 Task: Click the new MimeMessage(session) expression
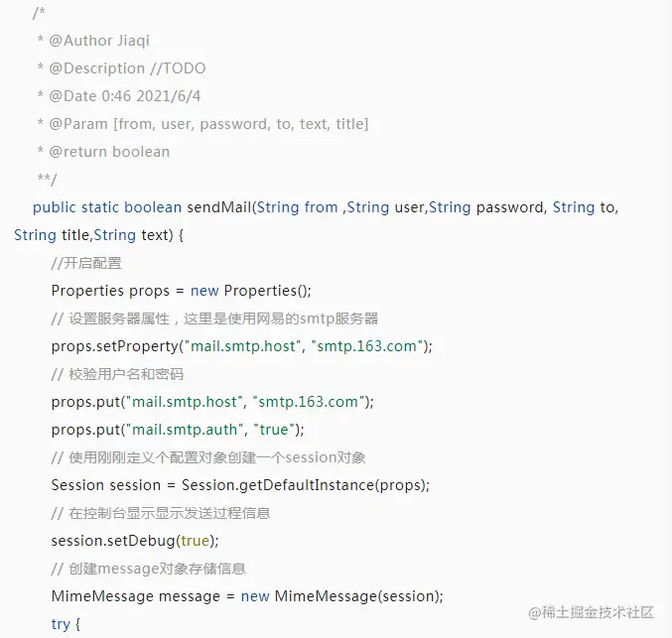tap(342, 596)
